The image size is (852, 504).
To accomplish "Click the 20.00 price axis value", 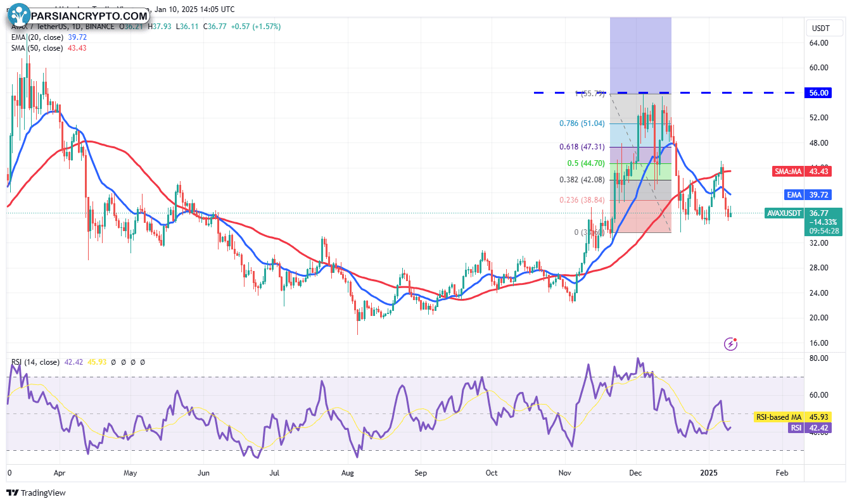I will [820, 318].
